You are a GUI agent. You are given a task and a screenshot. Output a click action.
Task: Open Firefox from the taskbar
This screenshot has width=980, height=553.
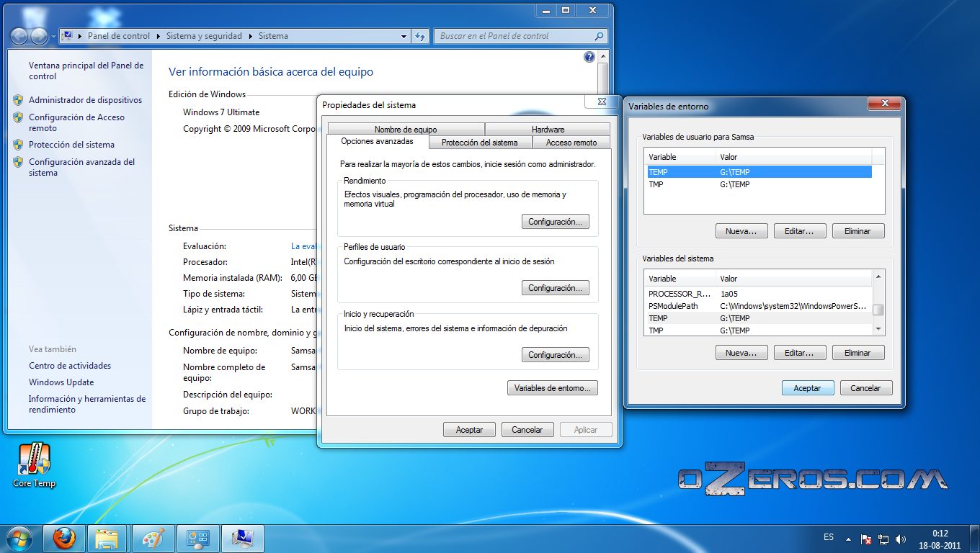click(x=64, y=538)
